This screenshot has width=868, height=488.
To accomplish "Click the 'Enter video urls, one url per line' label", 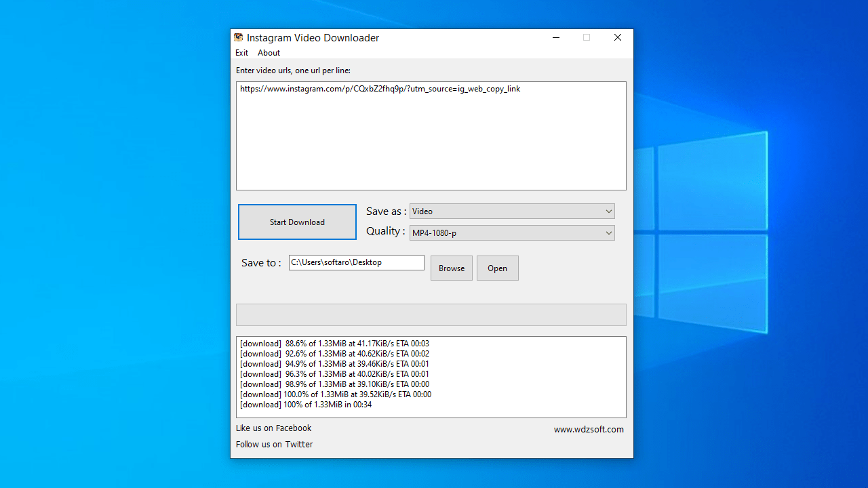I will coord(293,70).
